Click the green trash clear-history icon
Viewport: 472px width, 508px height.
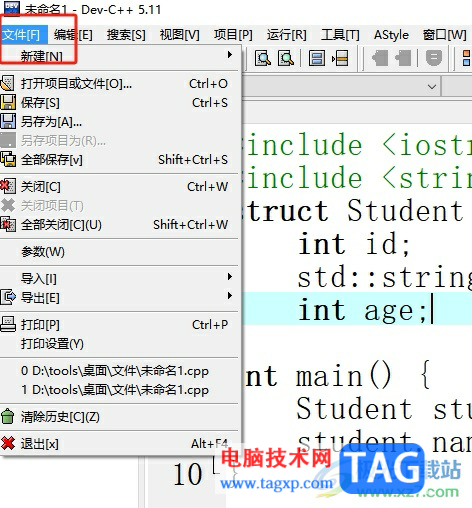pyautogui.click(x=8, y=417)
